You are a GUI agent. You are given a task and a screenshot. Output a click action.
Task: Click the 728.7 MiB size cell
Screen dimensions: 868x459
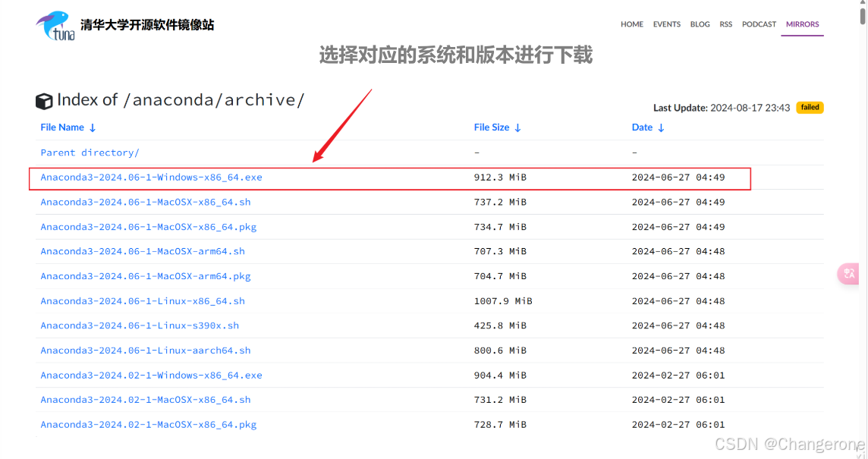coord(500,425)
